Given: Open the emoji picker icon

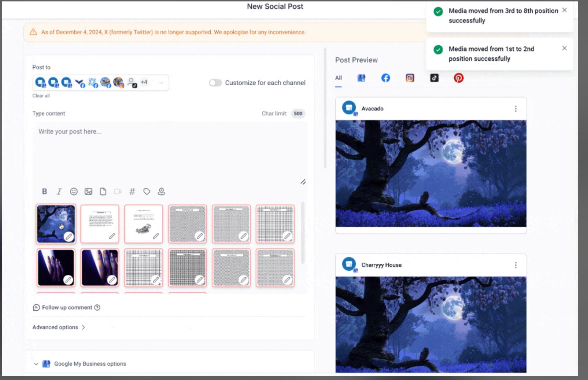Looking at the screenshot, I should [74, 191].
